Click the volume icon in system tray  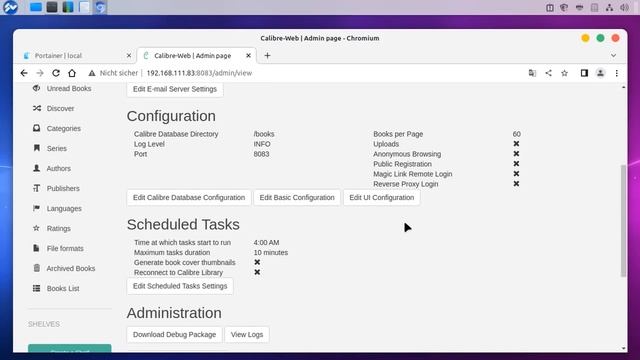(624, 7)
